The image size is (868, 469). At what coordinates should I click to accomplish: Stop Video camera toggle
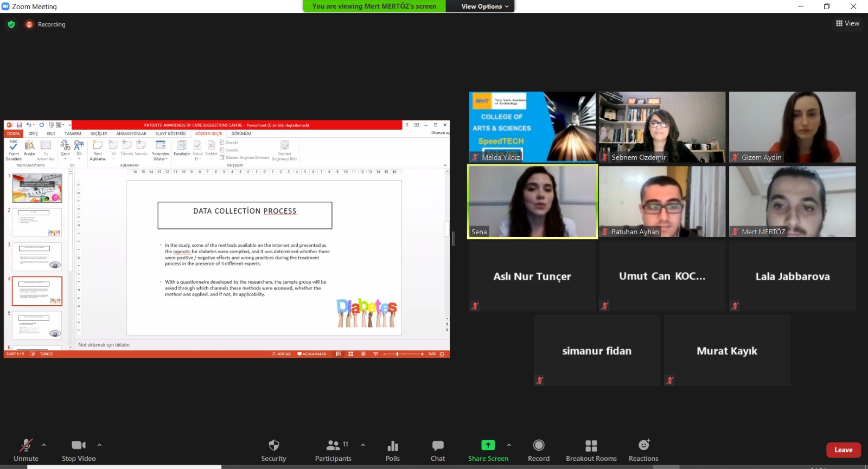(79, 450)
